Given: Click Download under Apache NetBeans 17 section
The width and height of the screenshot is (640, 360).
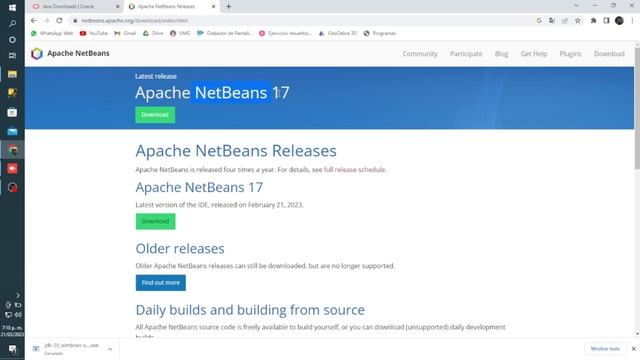Looking at the screenshot, I should click(156, 221).
